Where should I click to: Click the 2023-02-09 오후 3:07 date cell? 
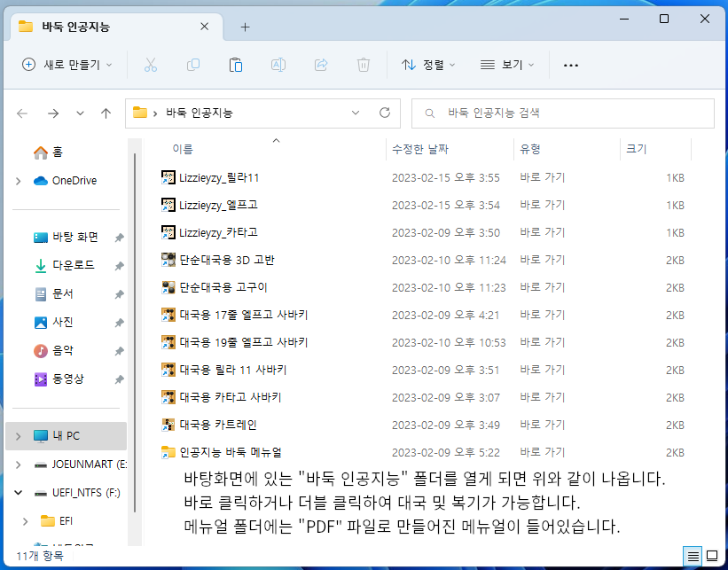[446, 397]
